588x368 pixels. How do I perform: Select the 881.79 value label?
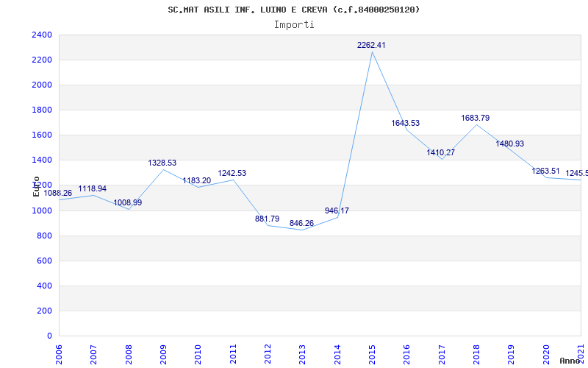[x=267, y=219]
